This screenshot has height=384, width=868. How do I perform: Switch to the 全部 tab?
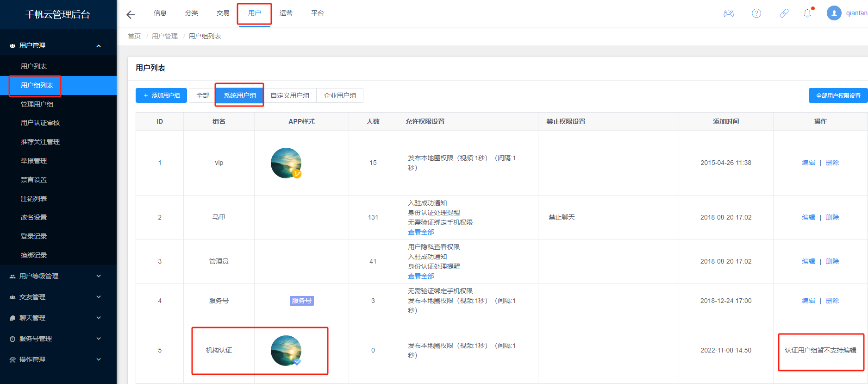(x=203, y=95)
